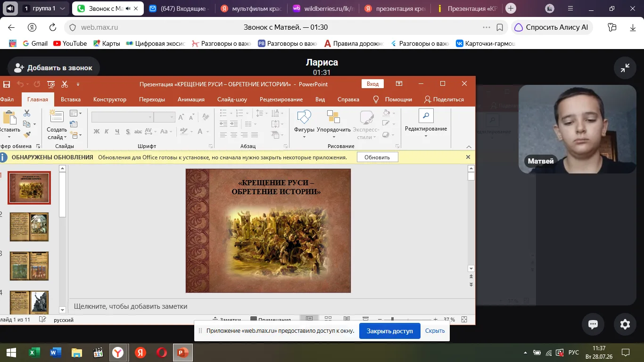This screenshot has height=362, width=644.
Task: Open the YouTube bookmark
Action: pyautogui.click(x=70, y=43)
